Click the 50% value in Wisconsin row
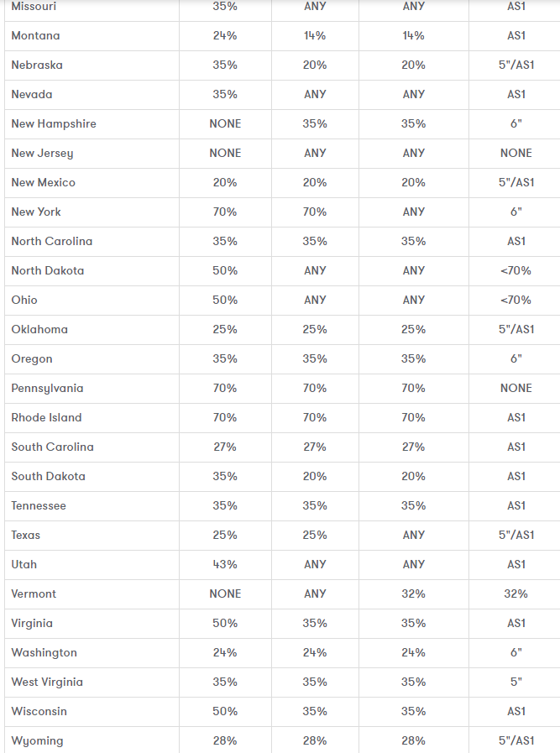560x753 pixels. (x=225, y=712)
